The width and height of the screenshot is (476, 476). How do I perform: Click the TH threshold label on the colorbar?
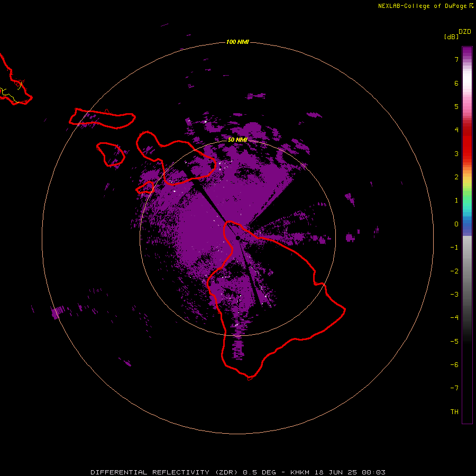(454, 412)
